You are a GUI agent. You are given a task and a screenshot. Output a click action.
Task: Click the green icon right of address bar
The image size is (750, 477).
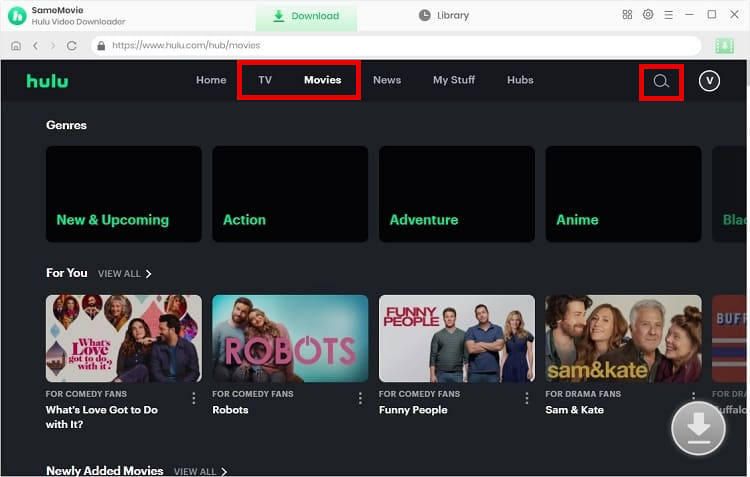(724, 46)
